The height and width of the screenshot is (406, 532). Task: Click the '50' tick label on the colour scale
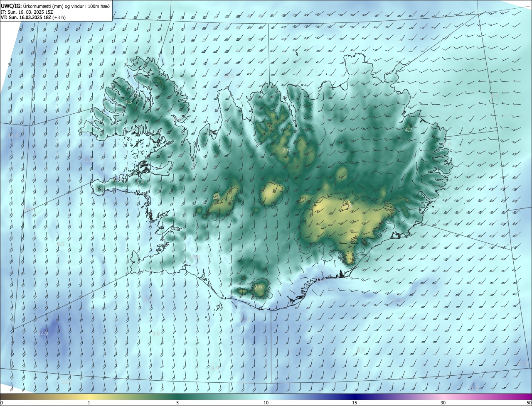(529, 403)
